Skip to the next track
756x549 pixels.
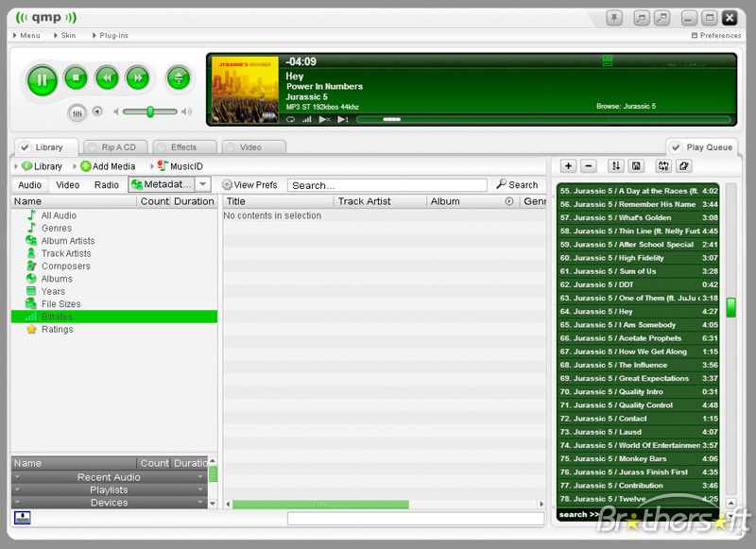(x=138, y=77)
